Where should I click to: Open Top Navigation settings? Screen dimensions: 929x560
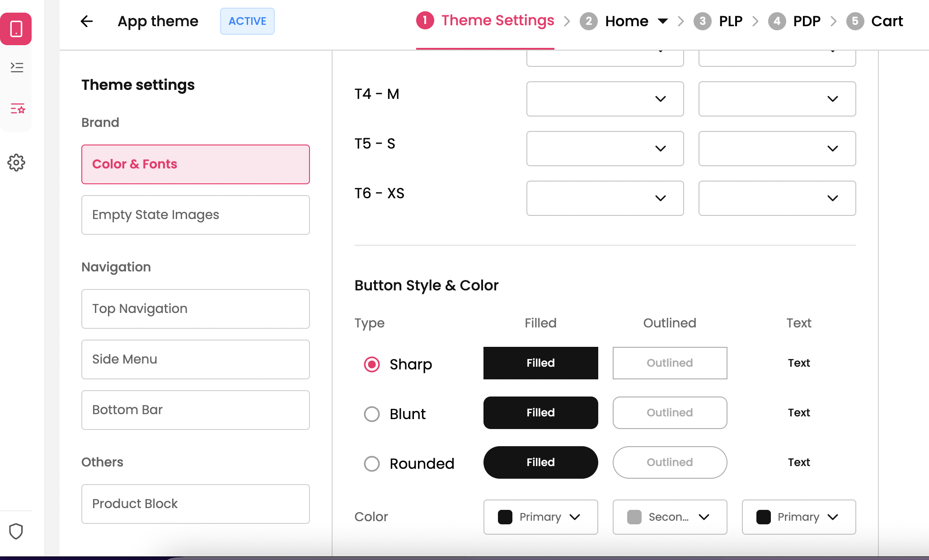pyautogui.click(x=195, y=309)
